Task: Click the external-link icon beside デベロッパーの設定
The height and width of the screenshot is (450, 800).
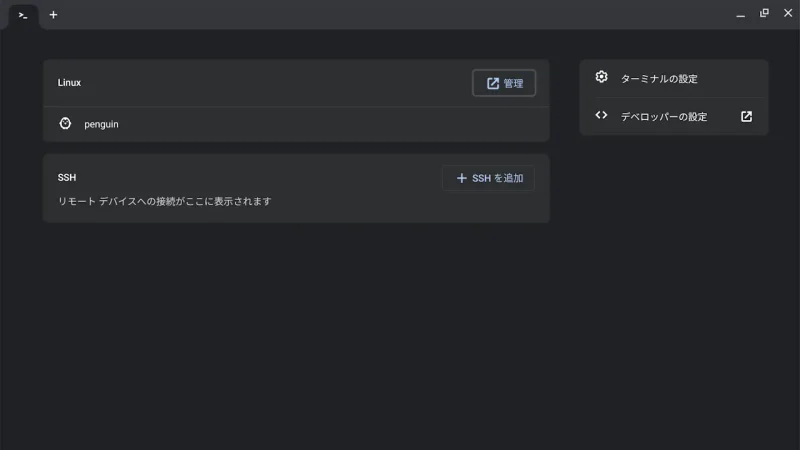Action: 746,116
